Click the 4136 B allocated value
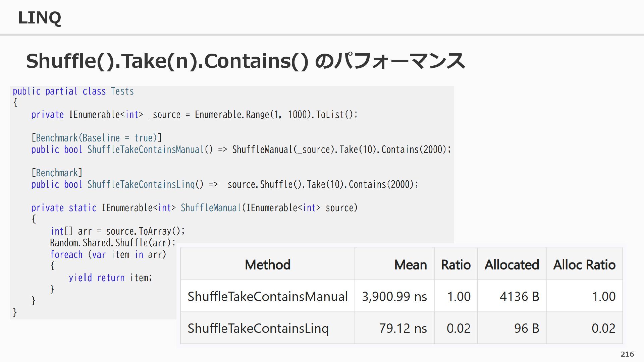 tap(519, 296)
